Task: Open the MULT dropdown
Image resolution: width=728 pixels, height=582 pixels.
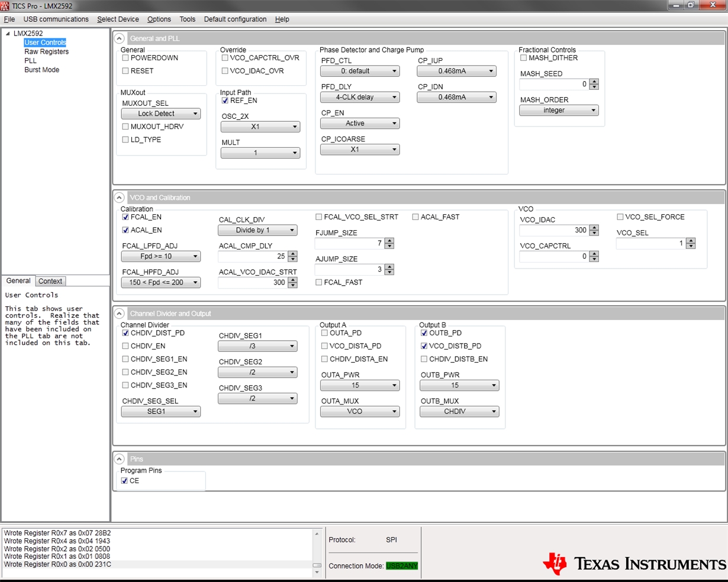Action: 260,153
